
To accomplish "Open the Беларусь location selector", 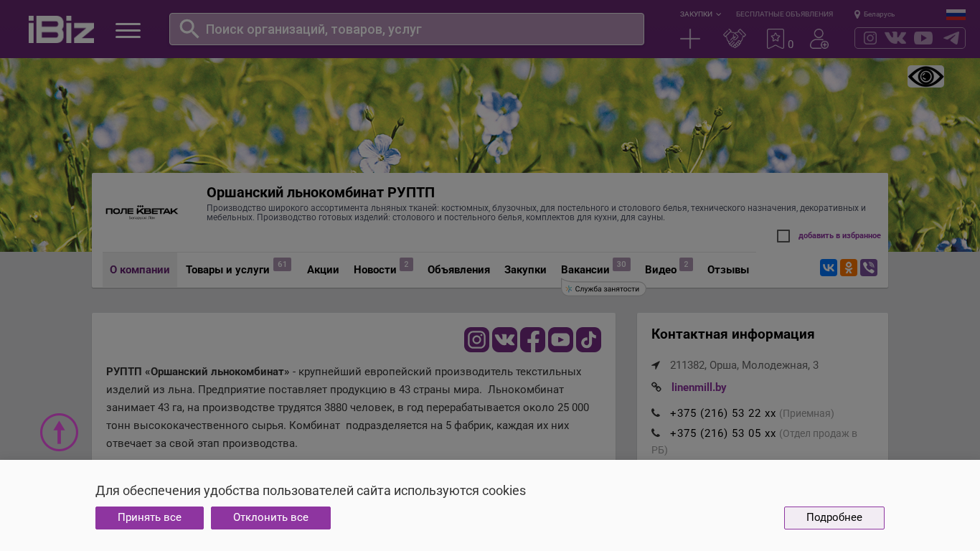I will 875,14.
